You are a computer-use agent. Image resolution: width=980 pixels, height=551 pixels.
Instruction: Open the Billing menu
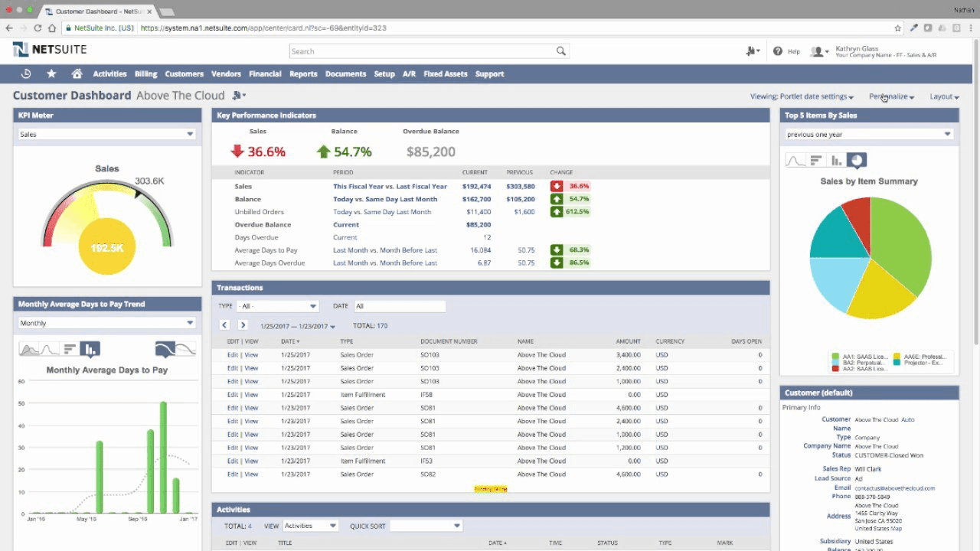[145, 74]
